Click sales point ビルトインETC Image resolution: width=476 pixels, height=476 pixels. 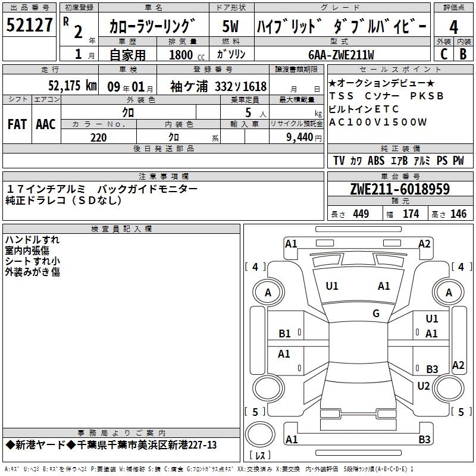coord(364,109)
